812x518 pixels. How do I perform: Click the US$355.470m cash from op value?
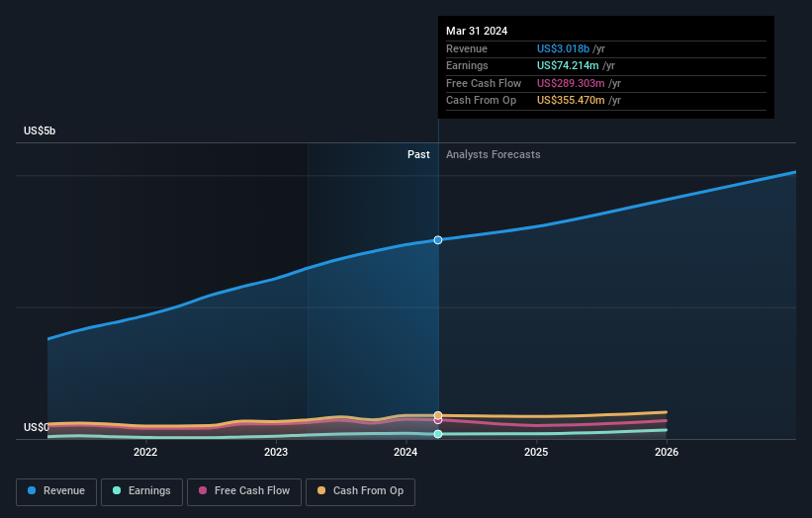[x=571, y=101]
